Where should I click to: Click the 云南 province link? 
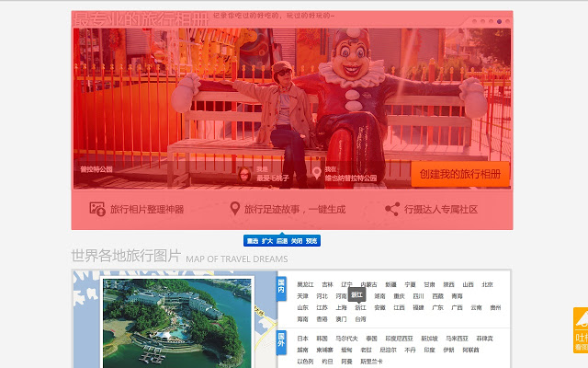(476, 307)
